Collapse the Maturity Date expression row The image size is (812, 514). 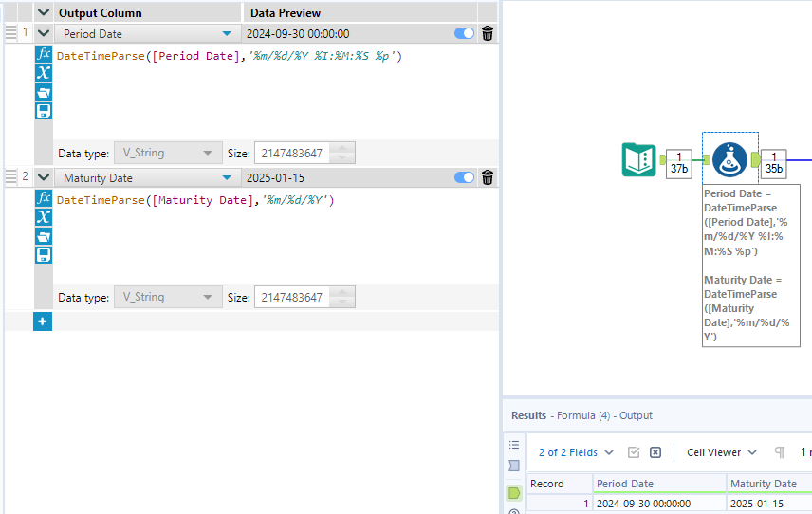click(44, 177)
